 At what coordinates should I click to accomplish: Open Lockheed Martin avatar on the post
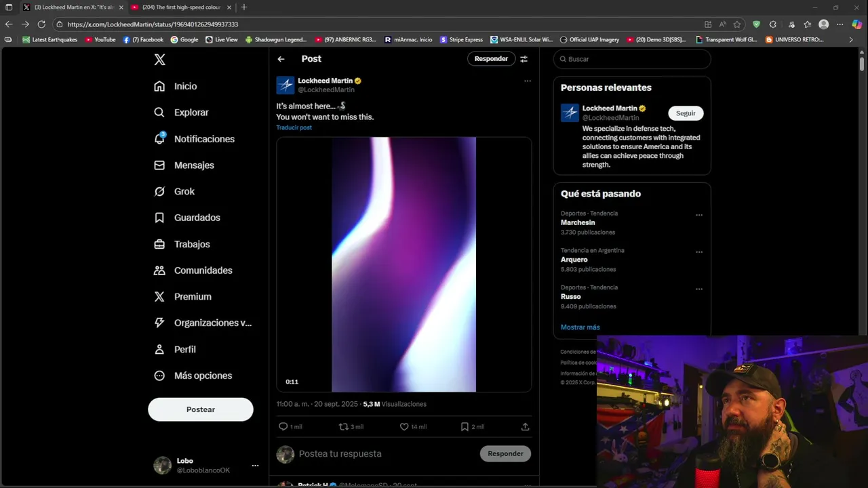(x=285, y=85)
